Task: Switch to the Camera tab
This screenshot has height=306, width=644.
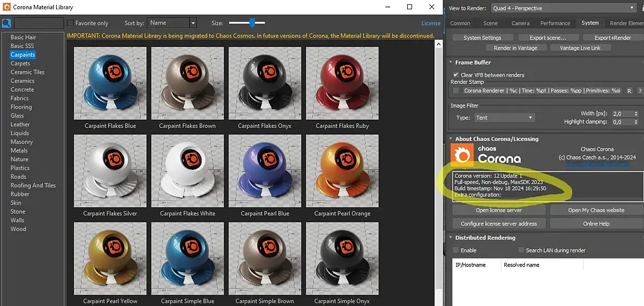Action: tap(520, 23)
